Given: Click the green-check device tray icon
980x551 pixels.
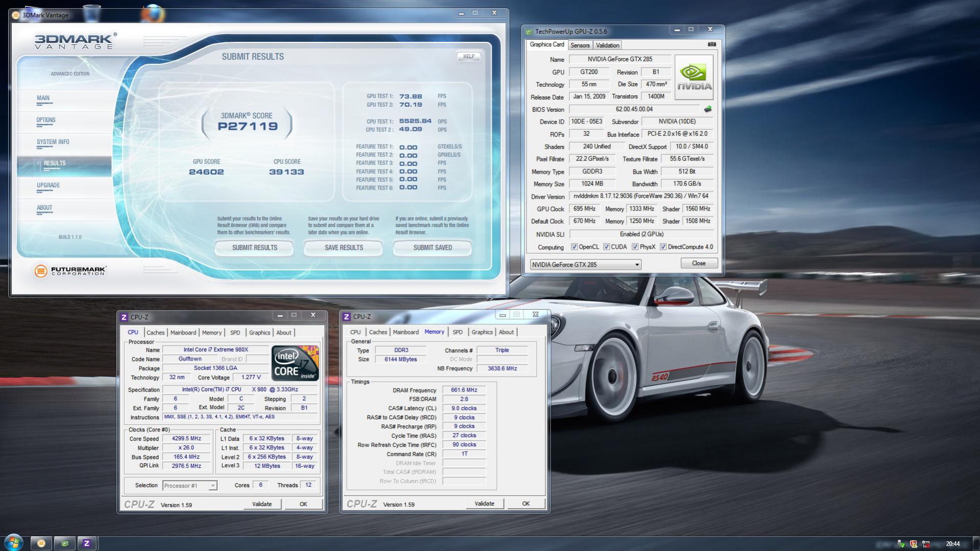Looking at the screenshot, I should tap(901, 544).
